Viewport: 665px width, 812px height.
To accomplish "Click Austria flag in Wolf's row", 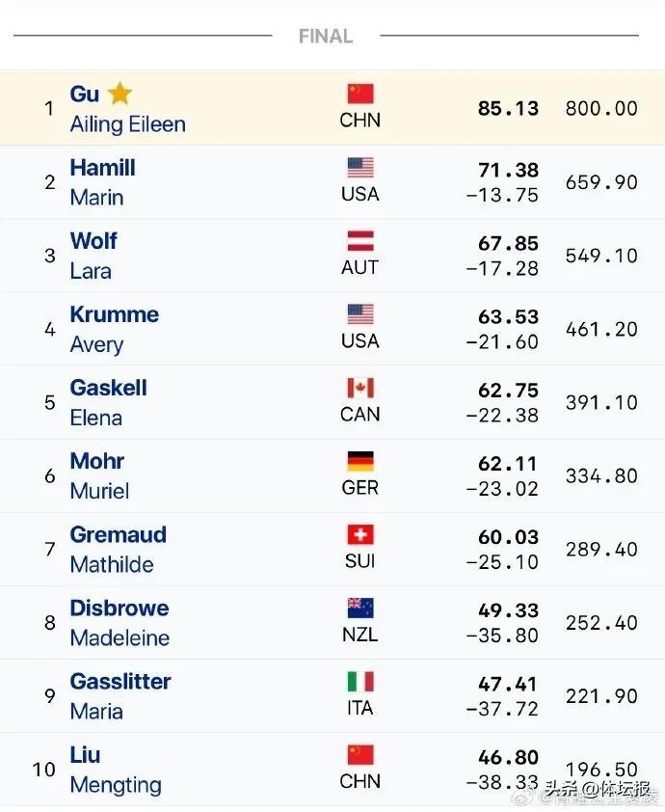I will click(360, 241).
